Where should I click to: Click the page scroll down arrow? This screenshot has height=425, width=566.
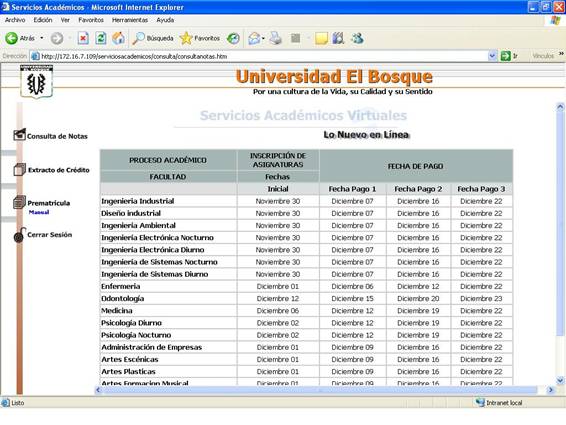(560, 380)
